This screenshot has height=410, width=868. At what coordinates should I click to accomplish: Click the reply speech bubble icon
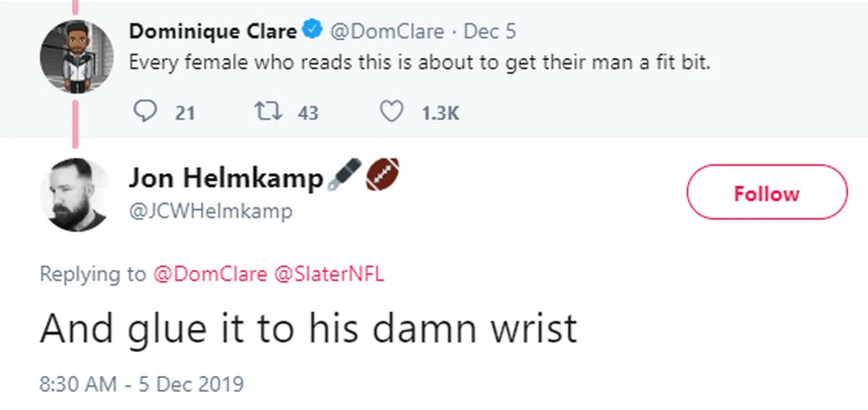tap(146, 112)
